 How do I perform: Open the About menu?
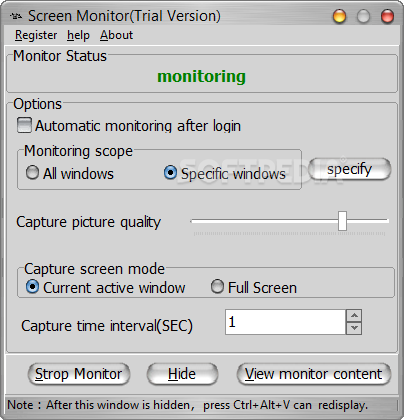coord(116,35)
